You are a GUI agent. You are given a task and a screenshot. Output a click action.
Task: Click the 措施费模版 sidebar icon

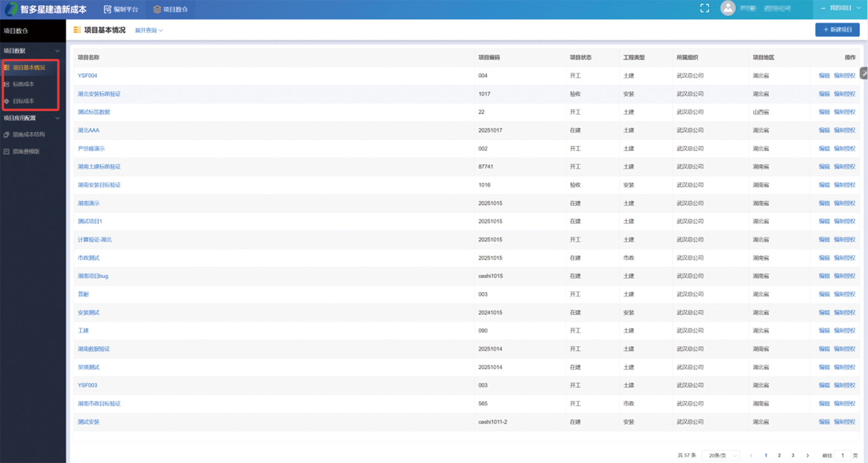(x=6, y=152)
